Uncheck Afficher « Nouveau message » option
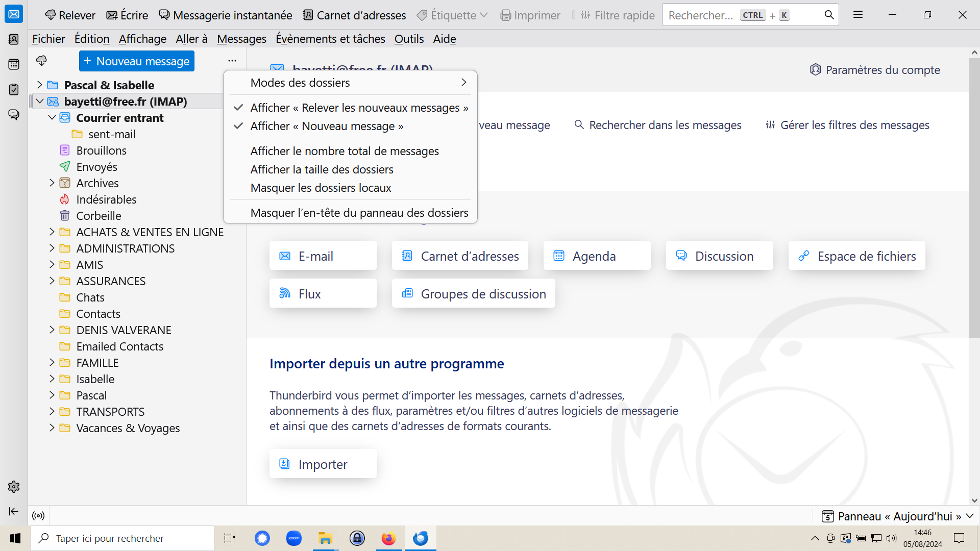980x551 pixels. [x=327, y=126]
